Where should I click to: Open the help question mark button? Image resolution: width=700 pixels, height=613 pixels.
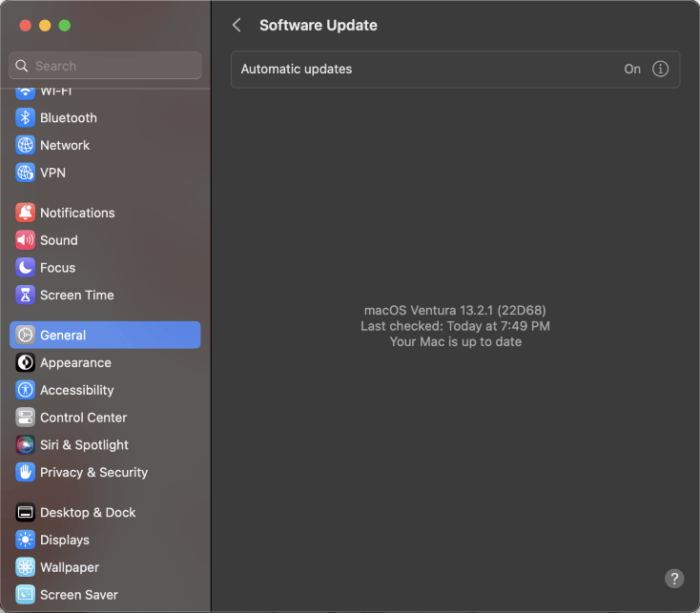click(674, 579)
